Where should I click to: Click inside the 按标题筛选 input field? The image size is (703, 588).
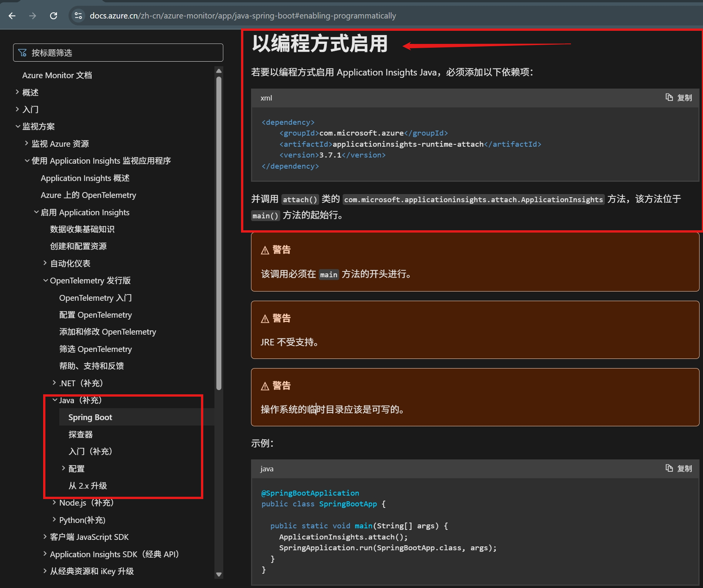point(115,52)
